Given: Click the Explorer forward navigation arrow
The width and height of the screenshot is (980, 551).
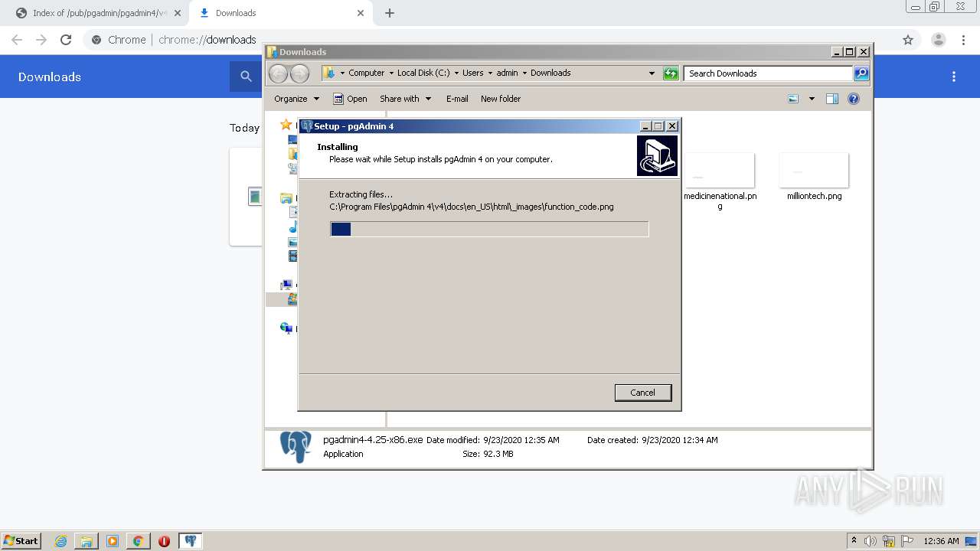Looking at the screenshot, I should (x=299, y=73).
